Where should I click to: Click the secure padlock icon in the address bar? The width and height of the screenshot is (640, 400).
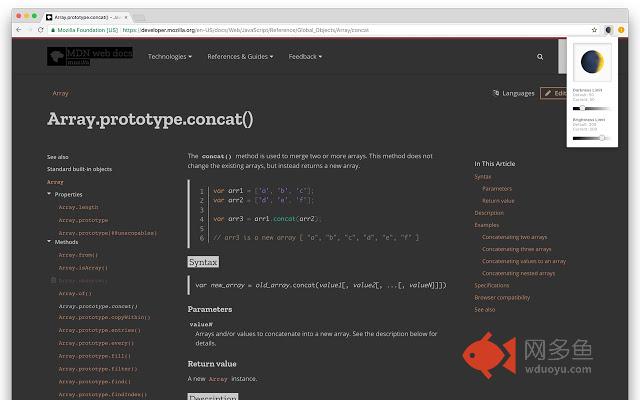[53, 30]
